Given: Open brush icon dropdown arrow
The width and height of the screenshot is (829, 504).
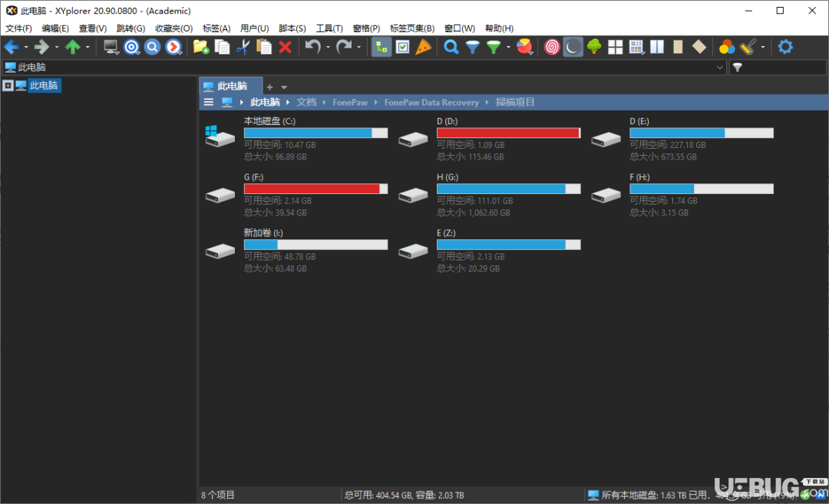Looking at the screenshot, I should (x=762, y=47).
